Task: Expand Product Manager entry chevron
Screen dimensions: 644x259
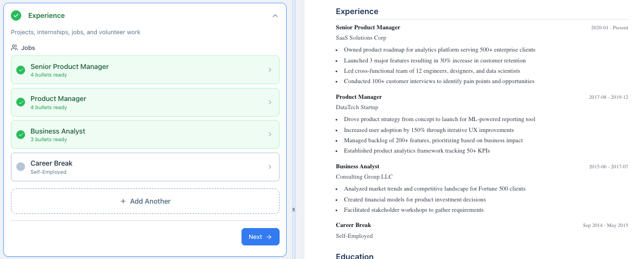Action: point(270,102)
